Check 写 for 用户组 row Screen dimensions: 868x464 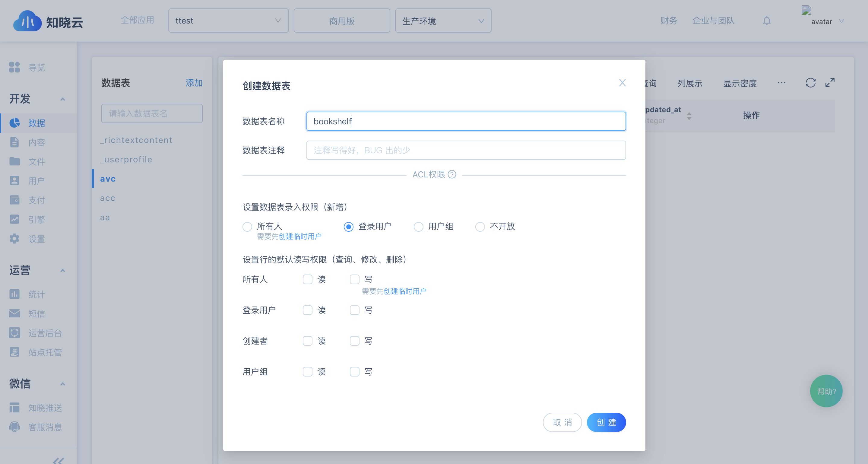coord(354,372)
